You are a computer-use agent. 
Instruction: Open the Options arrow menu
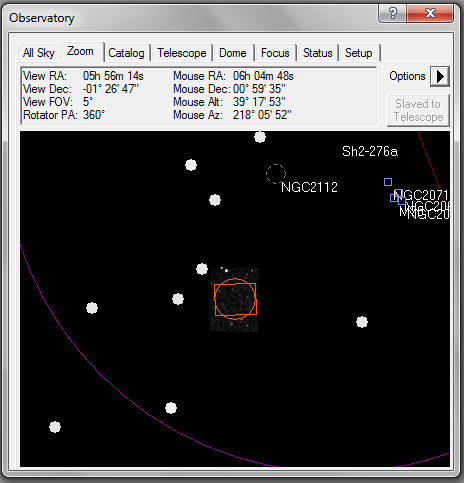(x=440, y=76)
